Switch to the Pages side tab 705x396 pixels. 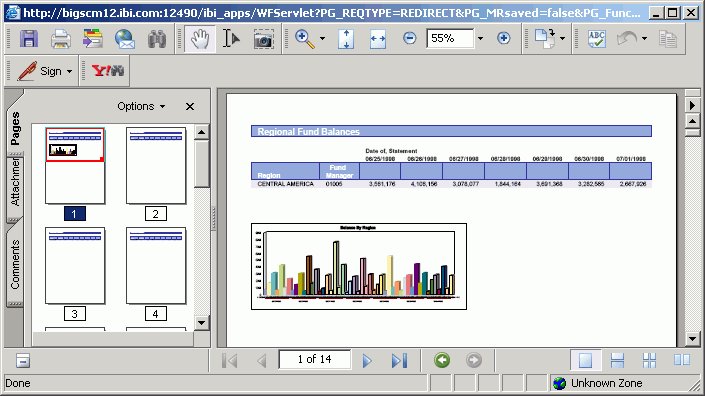click(x=15, y=128)
